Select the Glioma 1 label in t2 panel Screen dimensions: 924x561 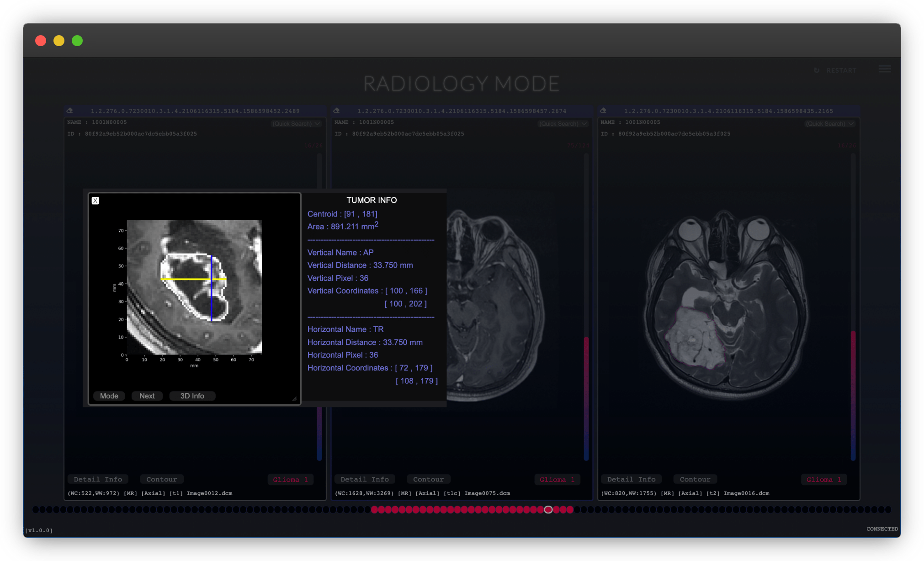coord(823,479)
